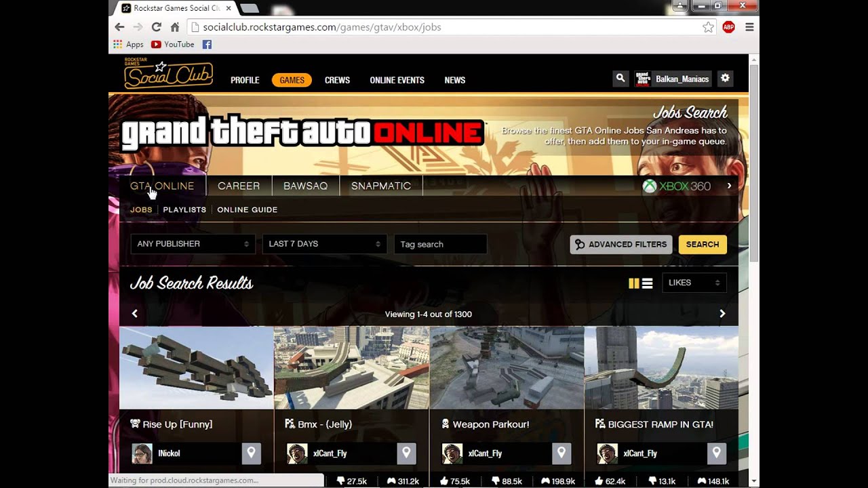
Task: Open the Adblock Plus extension icon
Action: tap(729, 27)
